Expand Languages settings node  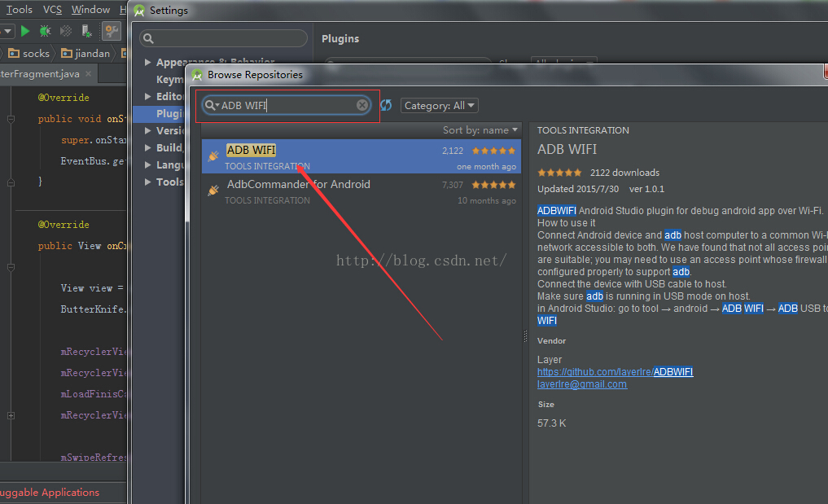(148, 164)
